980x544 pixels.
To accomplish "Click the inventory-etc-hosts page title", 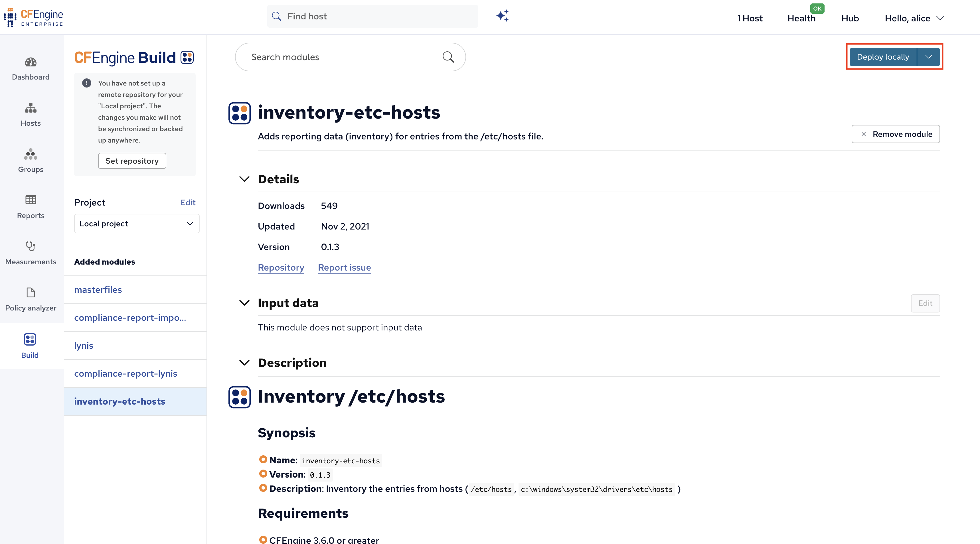I will [x=349, y=113].
